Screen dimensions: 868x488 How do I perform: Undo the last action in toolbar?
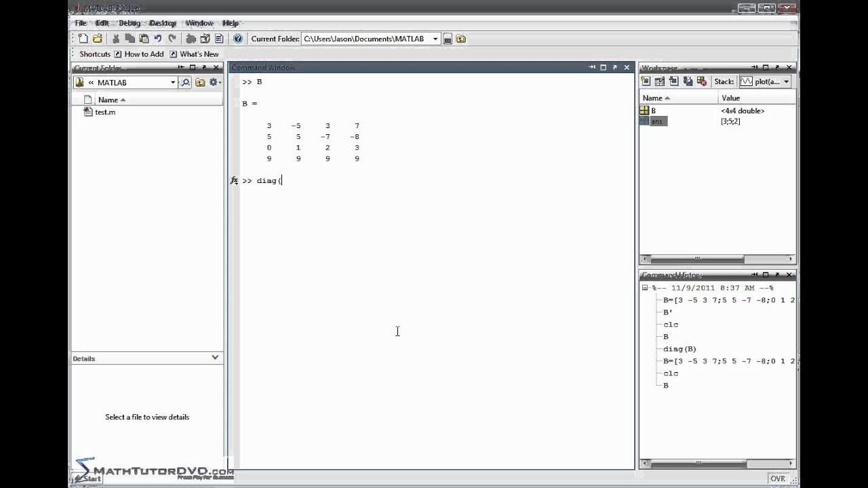(x=158, y=39)
